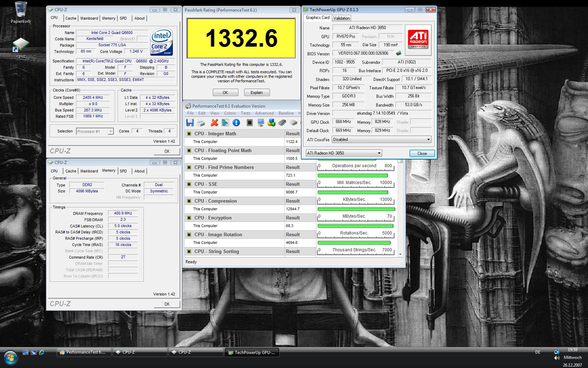Open the Papierkorb recycle bin desktop icon
The image size is (588, 368).
tap(21, 13)
